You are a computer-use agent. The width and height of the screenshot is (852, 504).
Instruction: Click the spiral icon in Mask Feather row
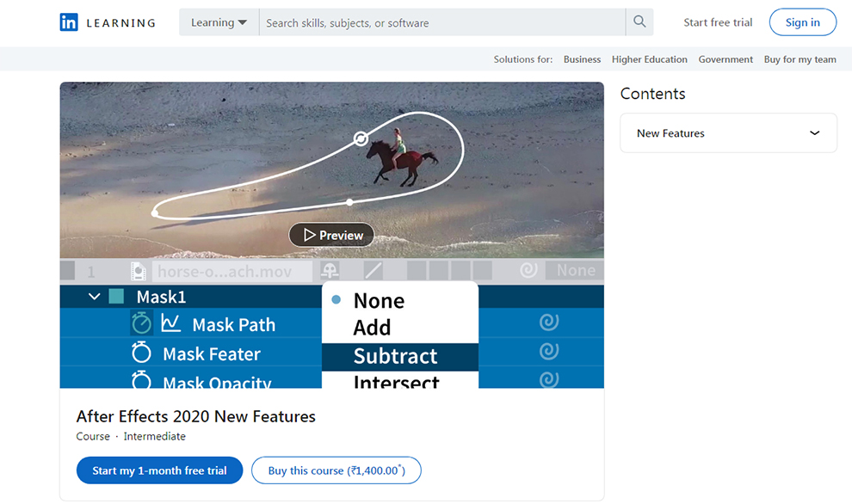[549, 352]
